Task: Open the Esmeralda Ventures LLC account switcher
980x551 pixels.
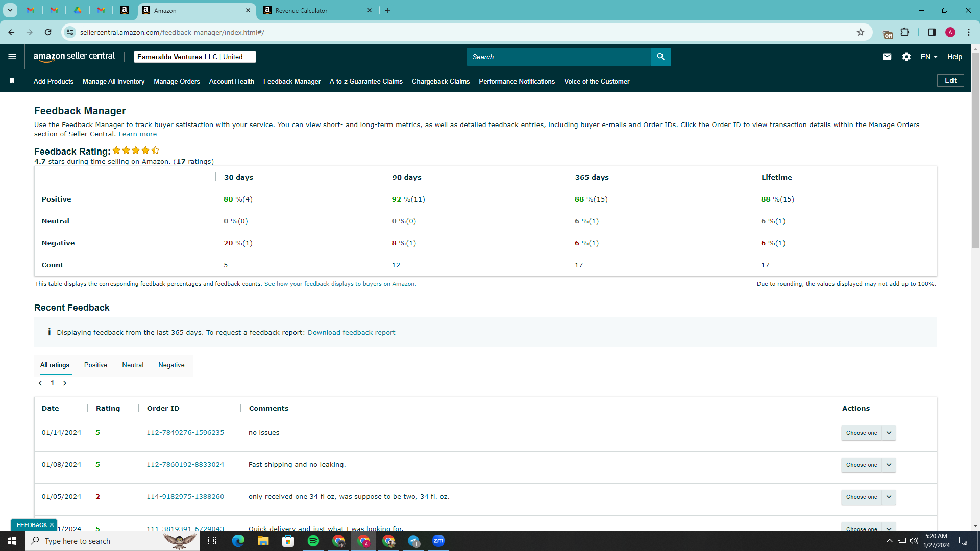Action: point(194,57)
